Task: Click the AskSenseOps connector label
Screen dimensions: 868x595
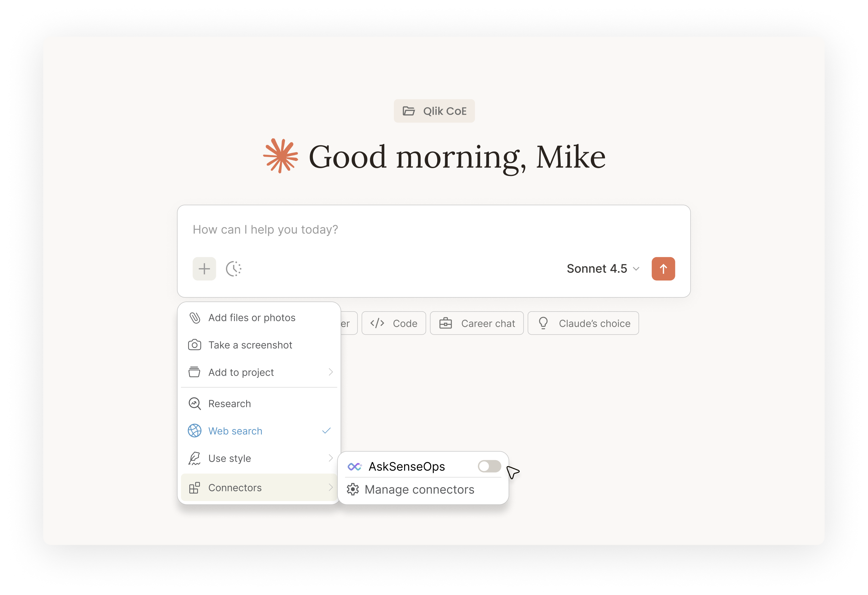Action: click(x=407, y=466)
